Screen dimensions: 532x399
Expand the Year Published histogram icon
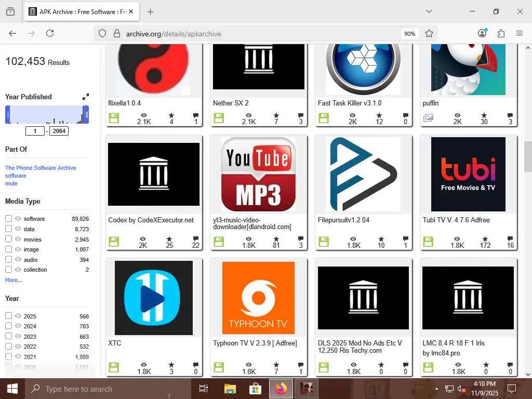point(86,97)
